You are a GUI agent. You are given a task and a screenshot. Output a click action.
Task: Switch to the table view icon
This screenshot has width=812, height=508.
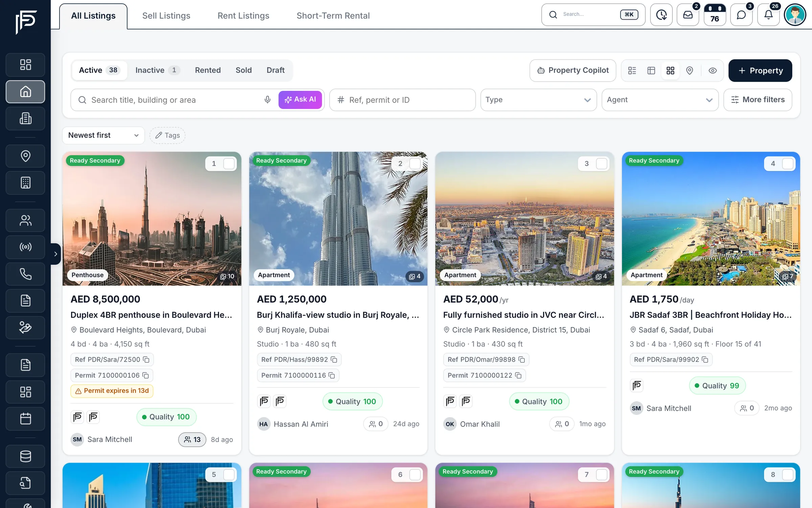(x=651, y=70)
